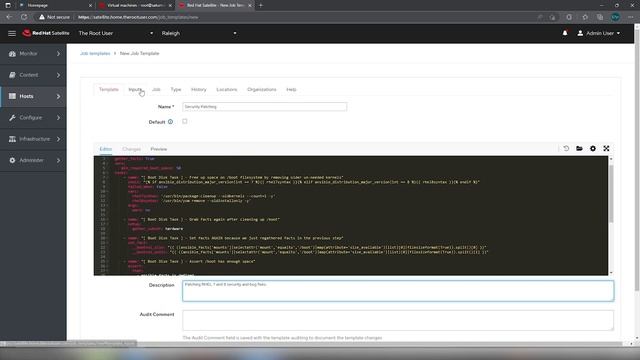Image resolution: width=640 pixels, height=360 pixels.
Task: Click the browser profile avatar
Action: [615, 17]
